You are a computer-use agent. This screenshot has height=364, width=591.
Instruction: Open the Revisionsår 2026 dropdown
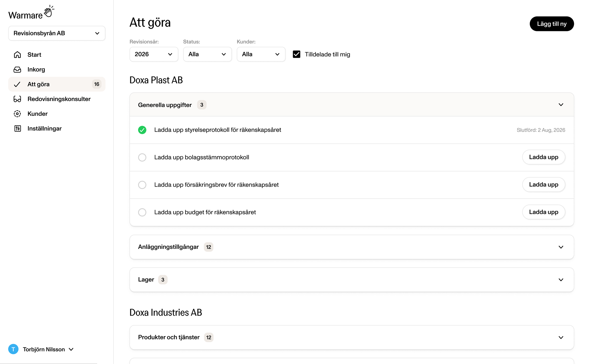pos(153,54)
